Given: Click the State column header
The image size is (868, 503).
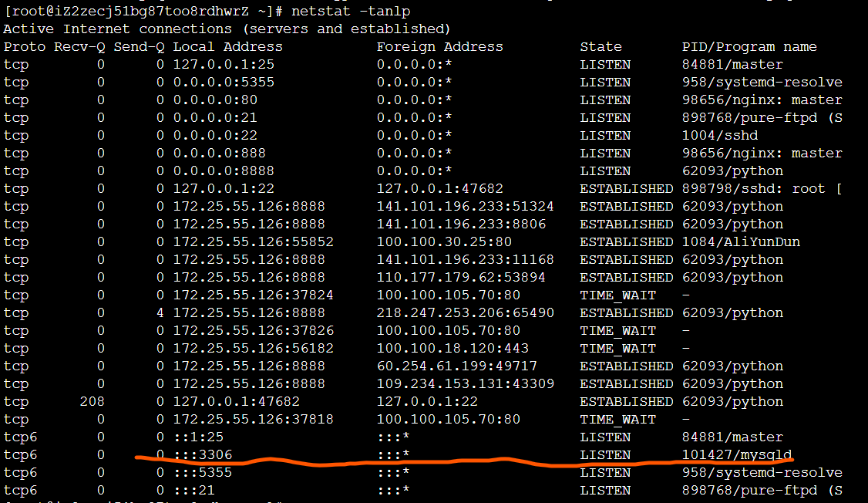Looking at the screenshot, I should (601, 46).
